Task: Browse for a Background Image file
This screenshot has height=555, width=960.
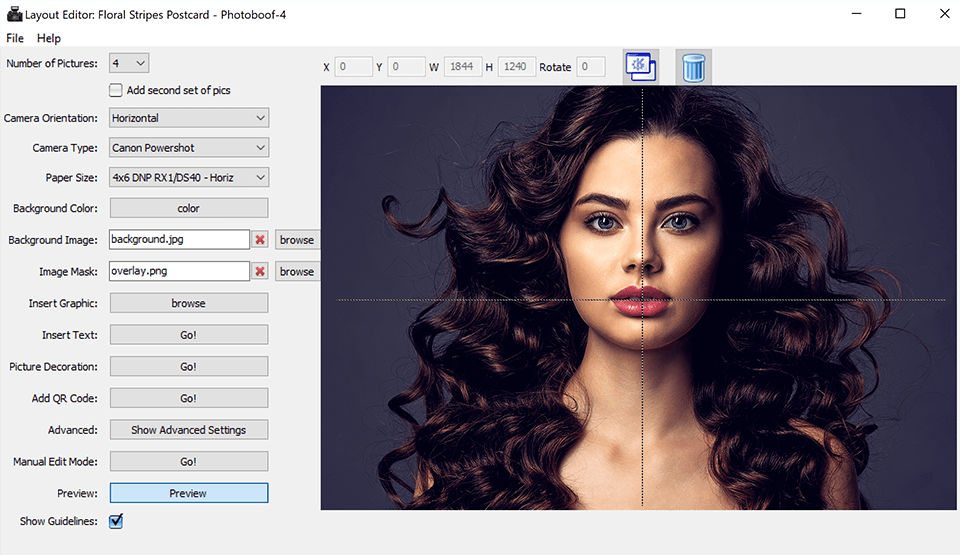Action: click(x=297, y=240)
